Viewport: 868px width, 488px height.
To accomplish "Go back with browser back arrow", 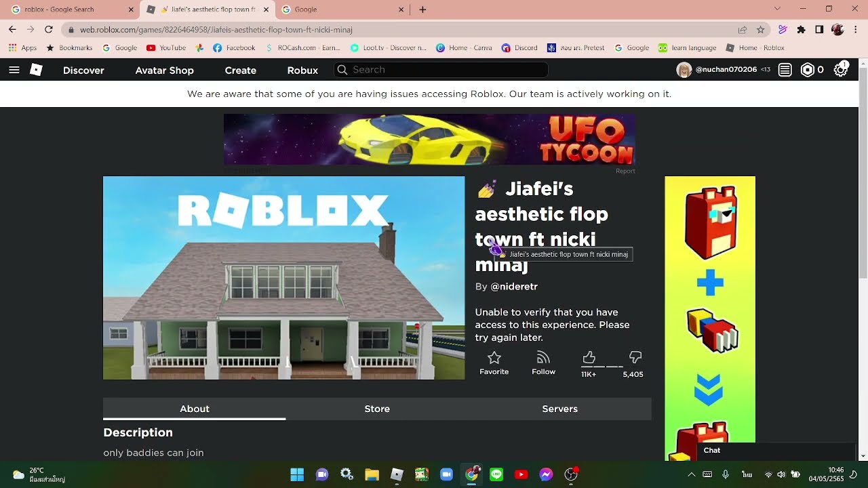I will click(x=12, y=30).
